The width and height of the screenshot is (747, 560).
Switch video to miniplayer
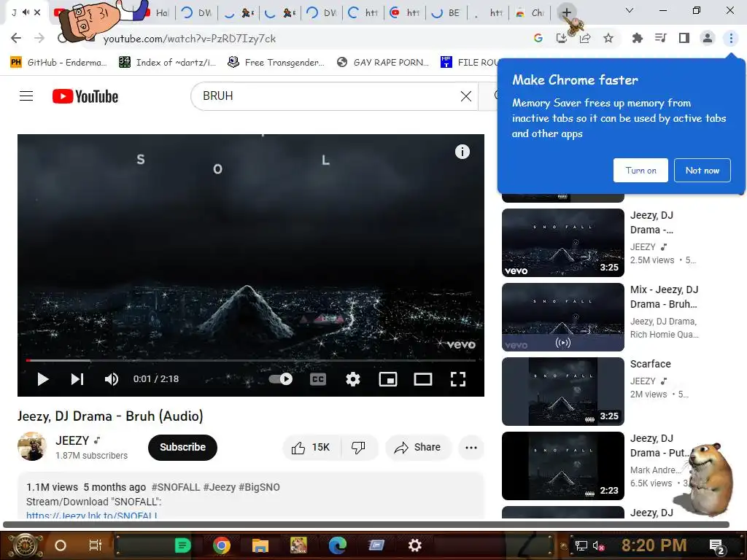(388, 379)
